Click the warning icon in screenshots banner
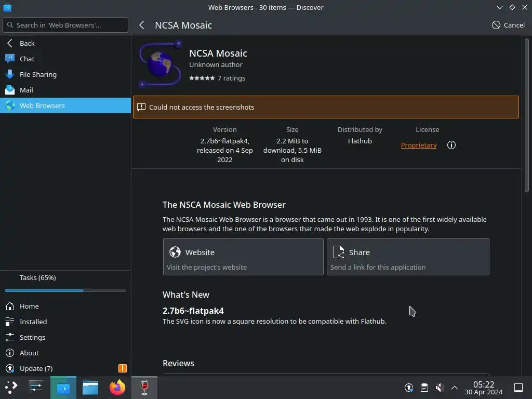Viewport: 532px width, 399px height. tap(141, 107)
